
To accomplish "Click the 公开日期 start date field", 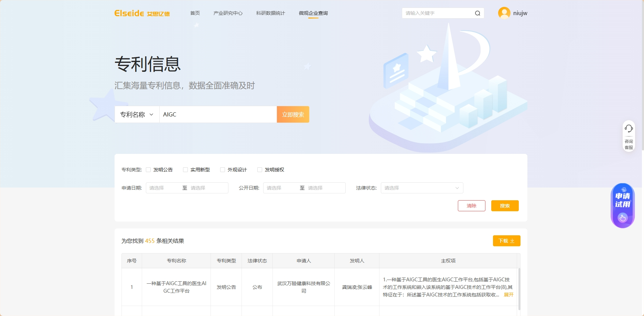I will [x=281, y=188].
